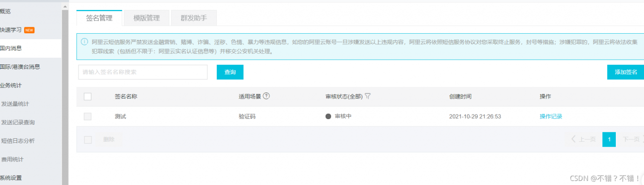Click the NEW badge beside 快速学习

click(29, 30)
